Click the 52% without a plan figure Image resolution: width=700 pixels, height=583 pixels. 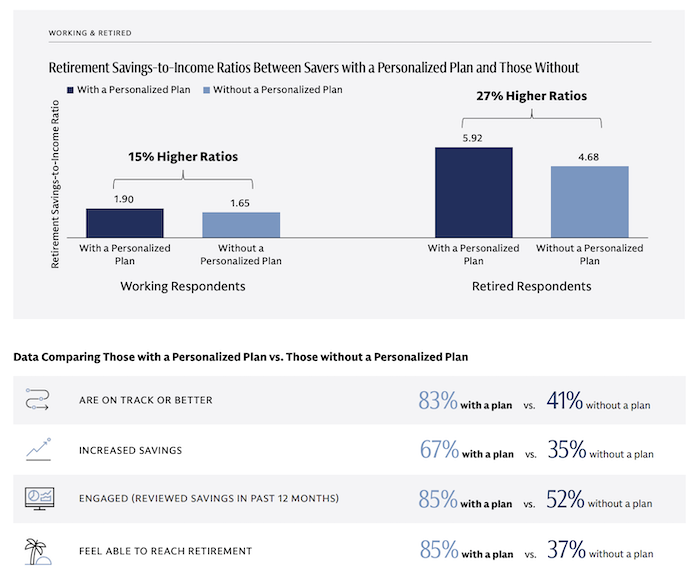point(566,499)
